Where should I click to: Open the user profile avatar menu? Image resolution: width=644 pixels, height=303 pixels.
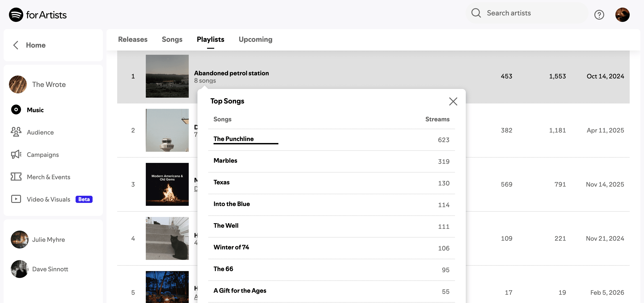click(x=622, y=15)
